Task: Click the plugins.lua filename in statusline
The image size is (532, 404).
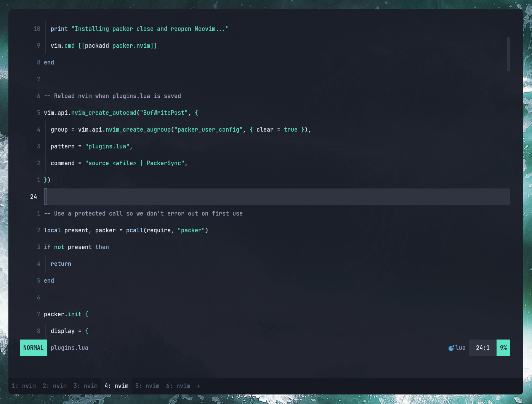Action: [x=69, y=348]
